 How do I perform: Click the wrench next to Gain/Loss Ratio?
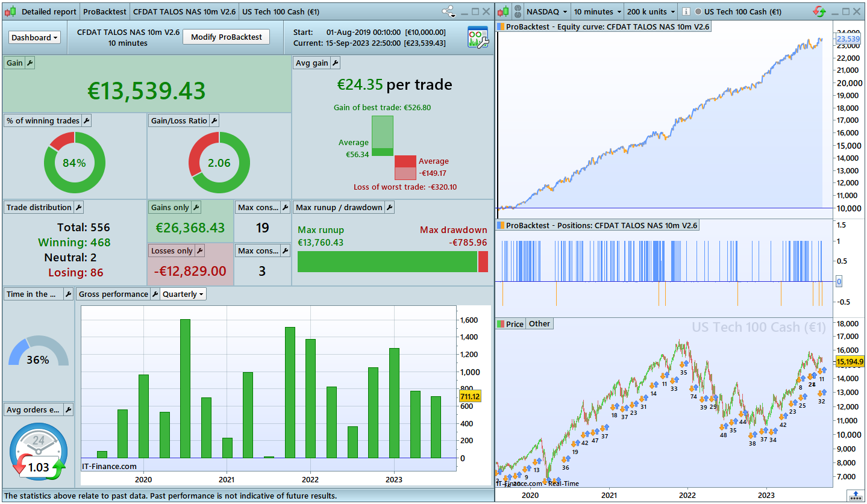(x=214, y=120)
